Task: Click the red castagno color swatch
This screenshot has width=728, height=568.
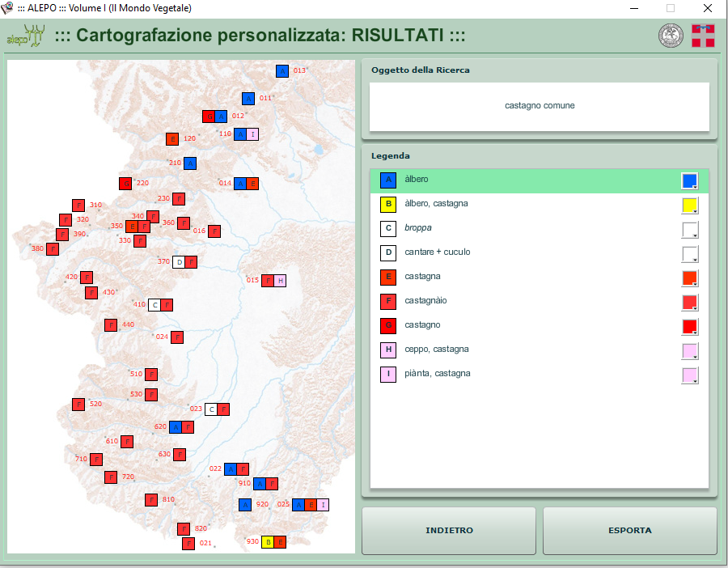Action: 689,326
